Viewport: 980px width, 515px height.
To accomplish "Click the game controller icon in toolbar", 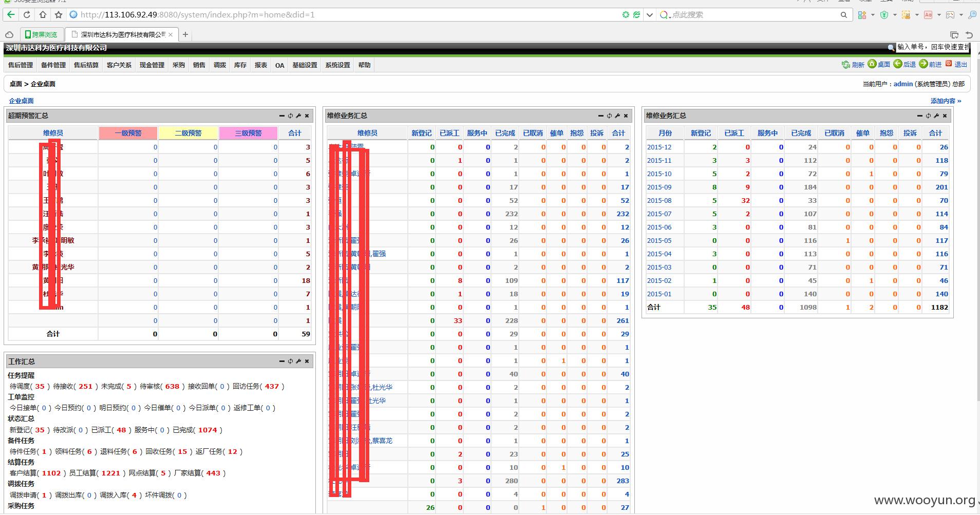I will tap(950, 15).
